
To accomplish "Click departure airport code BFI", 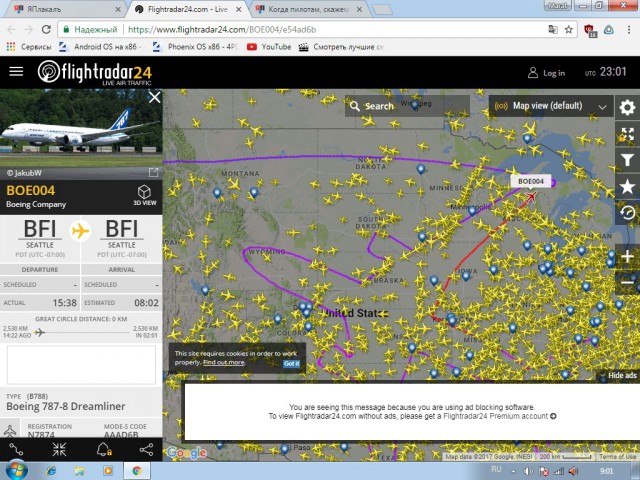I will pos(40,229).
